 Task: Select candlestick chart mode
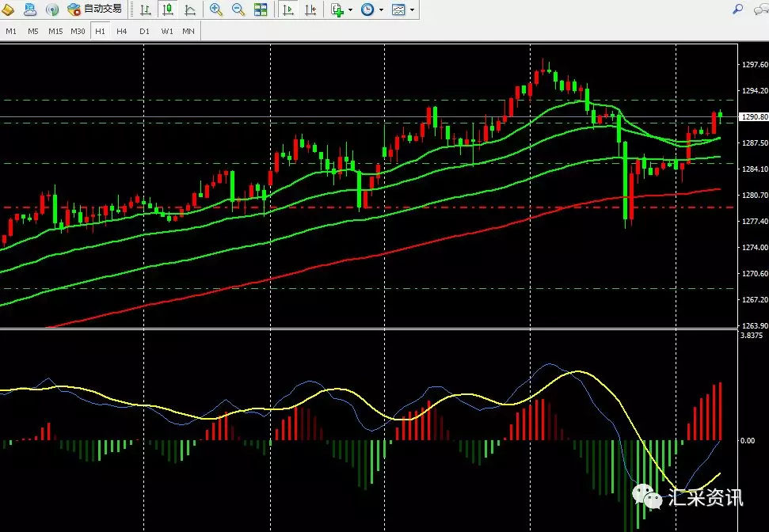point(167,9)
